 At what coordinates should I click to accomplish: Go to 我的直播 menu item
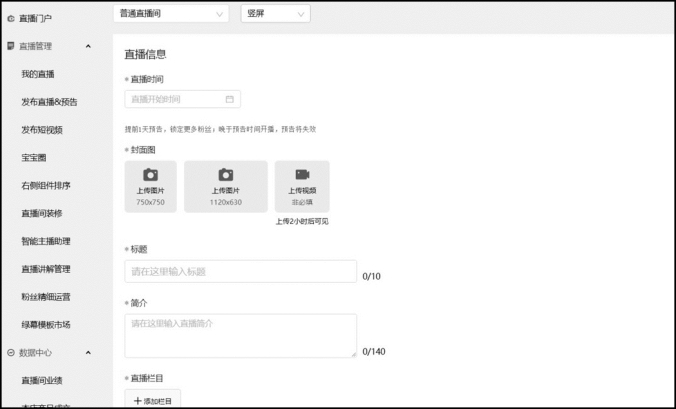click(38, 74)
